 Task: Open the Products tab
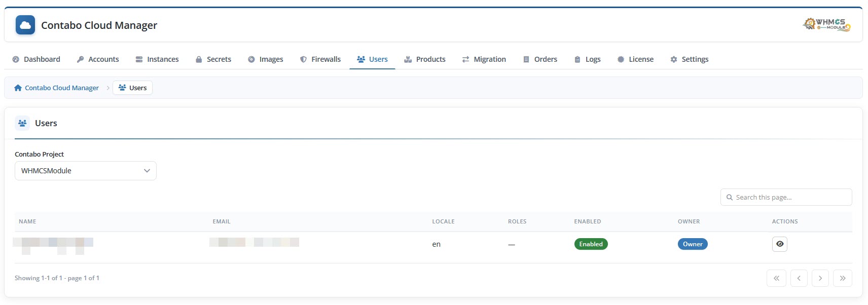click(x=425, y=59)
